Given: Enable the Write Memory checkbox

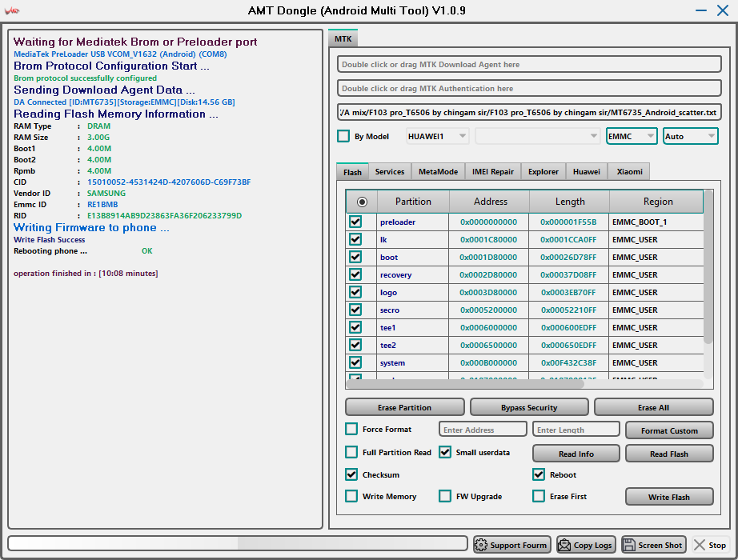Looking at the screenshot, I should click(x=351, y=496).
